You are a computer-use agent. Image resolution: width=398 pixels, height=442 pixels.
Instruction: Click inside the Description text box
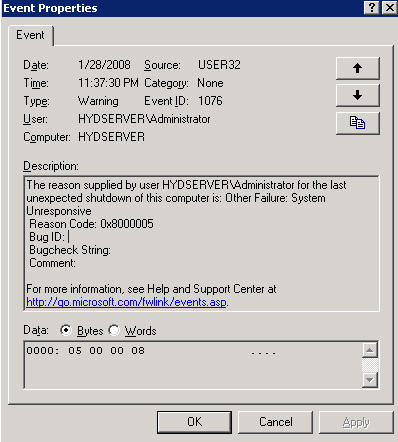coord(202,244)
